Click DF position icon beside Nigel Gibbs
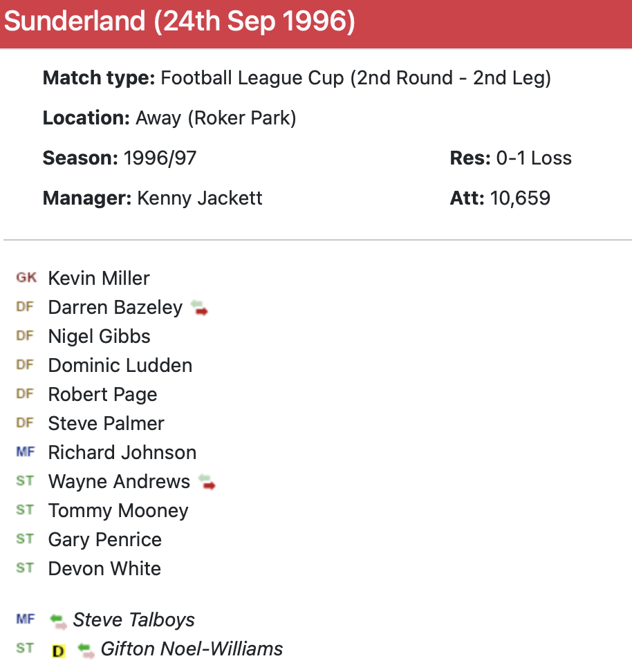Screen dimensions: 632x672 [x=26, y=336]
